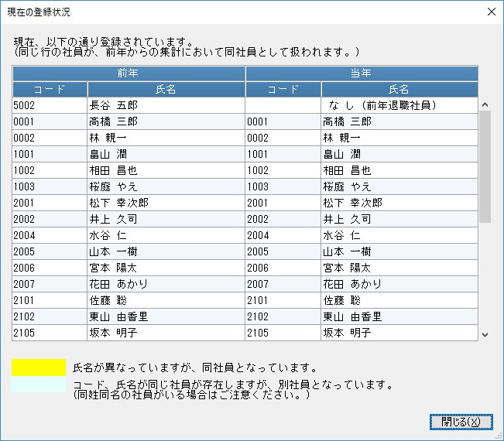Click the window resize grip corner

(499, 436)
